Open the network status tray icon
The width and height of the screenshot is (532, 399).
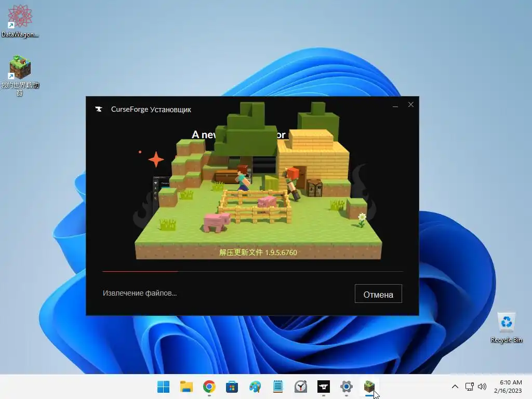point(470,387)
